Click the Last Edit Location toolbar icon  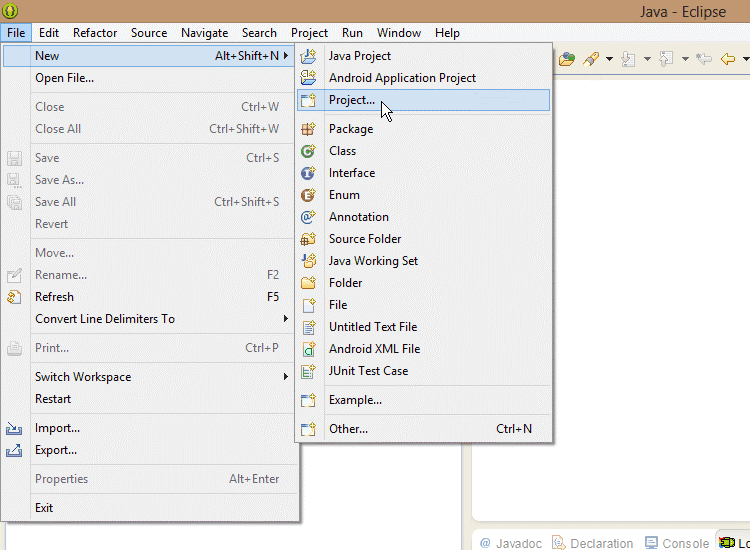click(x=704, y=59)
